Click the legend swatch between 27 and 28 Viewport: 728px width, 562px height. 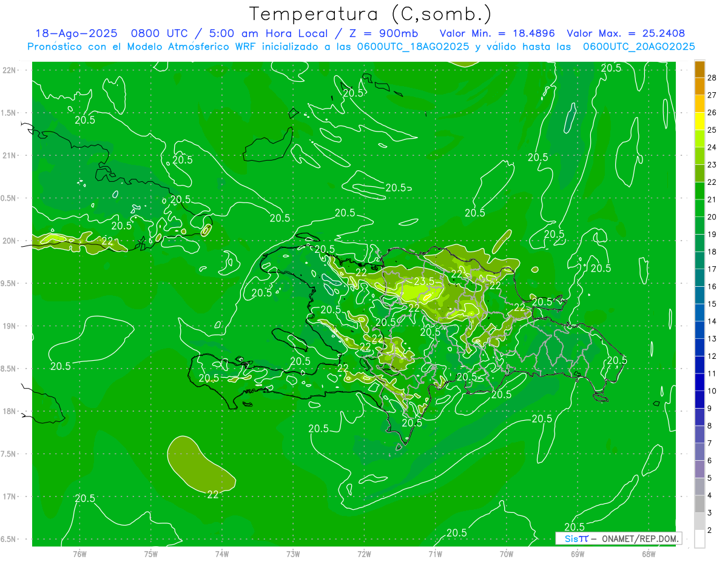click(699, 86)
